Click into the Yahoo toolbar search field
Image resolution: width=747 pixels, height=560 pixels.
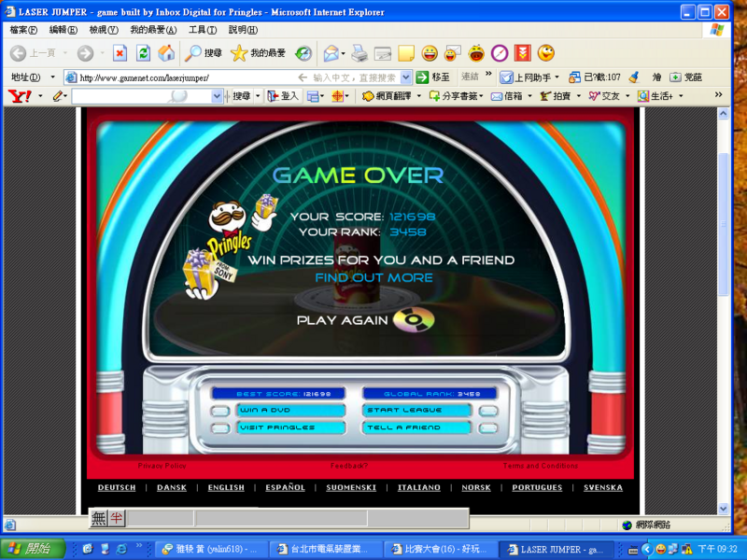click(142, 96)
